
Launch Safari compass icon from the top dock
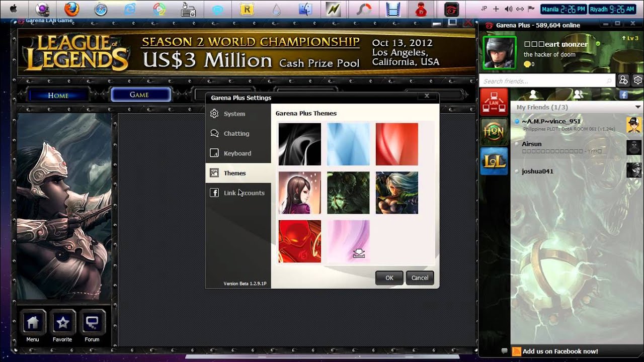(101, 9)
